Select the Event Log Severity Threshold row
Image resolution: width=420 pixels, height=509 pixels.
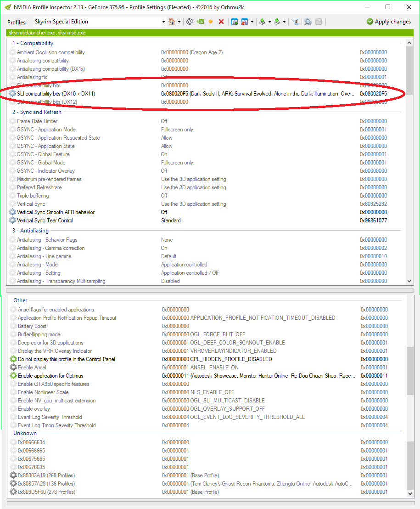click(207, 417)
